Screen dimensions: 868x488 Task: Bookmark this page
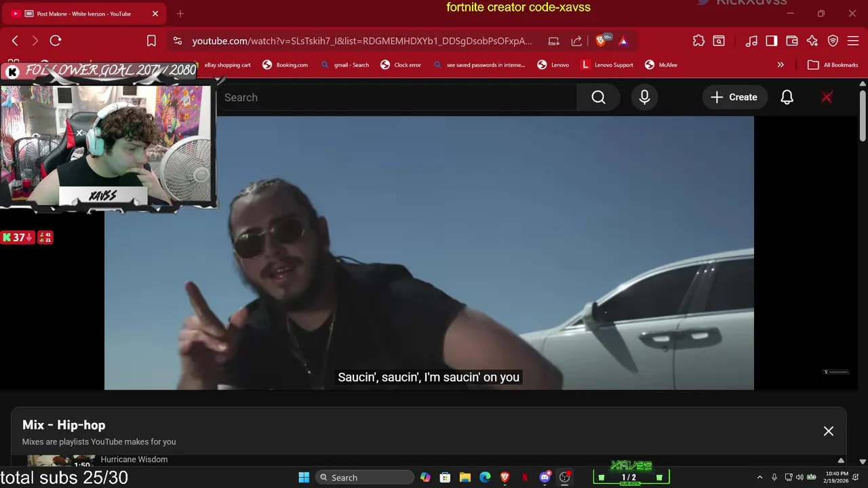[x=151, y=41]
